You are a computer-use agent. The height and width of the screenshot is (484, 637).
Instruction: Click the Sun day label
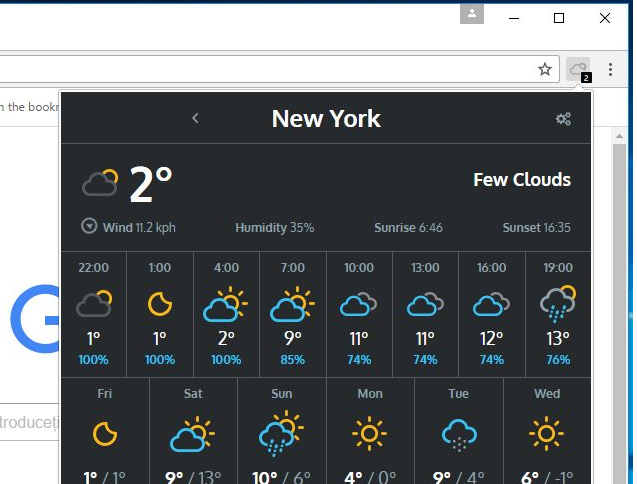pyautogui.click(x=282, y=393)
